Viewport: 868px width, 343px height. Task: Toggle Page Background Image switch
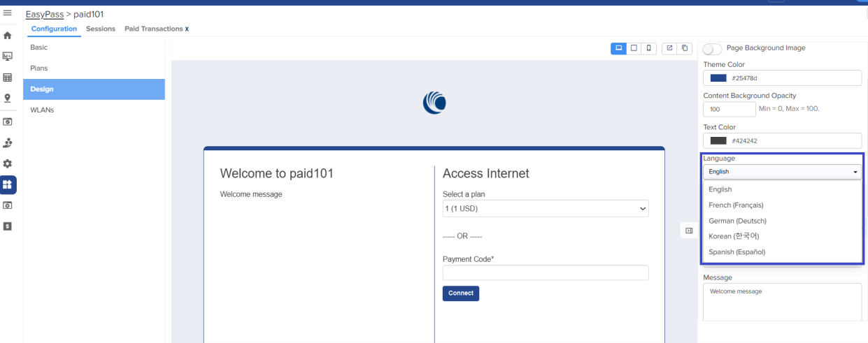pyautogui.click(x=713, y=49)
